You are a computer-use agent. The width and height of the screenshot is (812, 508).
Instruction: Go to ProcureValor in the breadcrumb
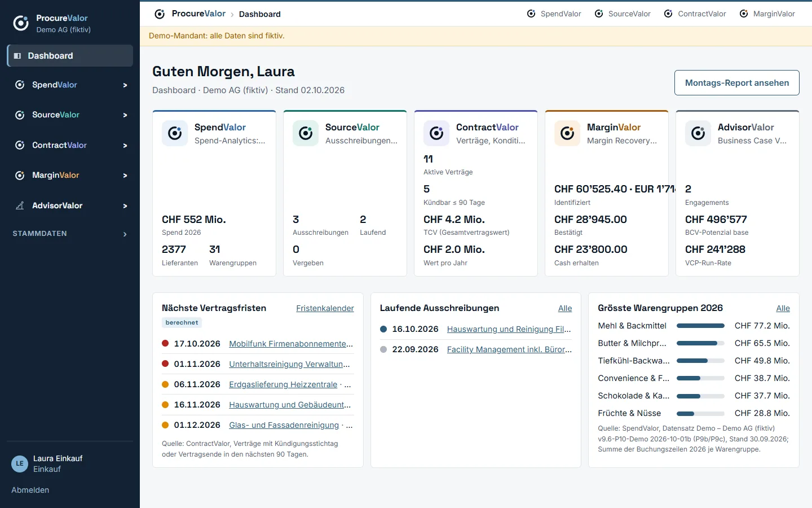pyautogui.click(x=198, y=14)
